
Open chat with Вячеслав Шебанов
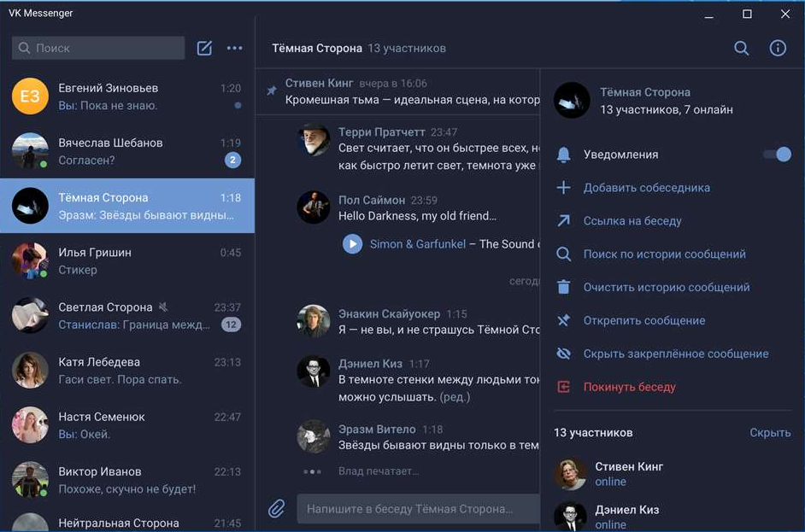click(x=127, y=151)
